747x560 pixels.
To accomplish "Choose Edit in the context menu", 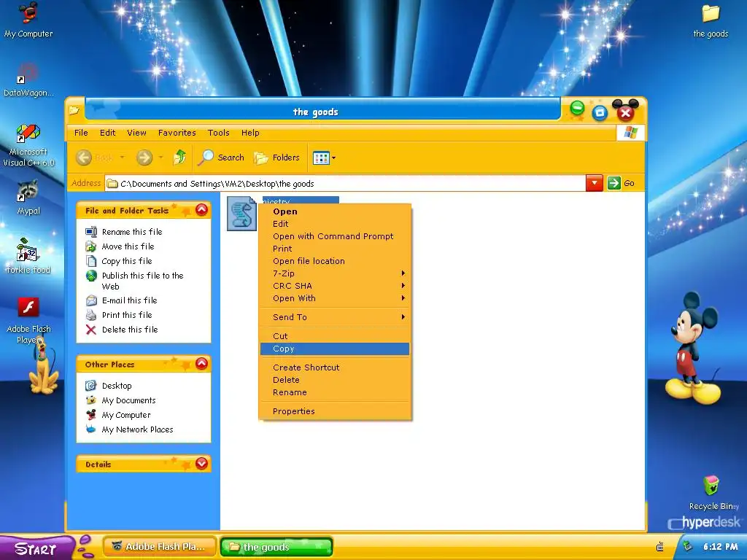I will 335,224.
